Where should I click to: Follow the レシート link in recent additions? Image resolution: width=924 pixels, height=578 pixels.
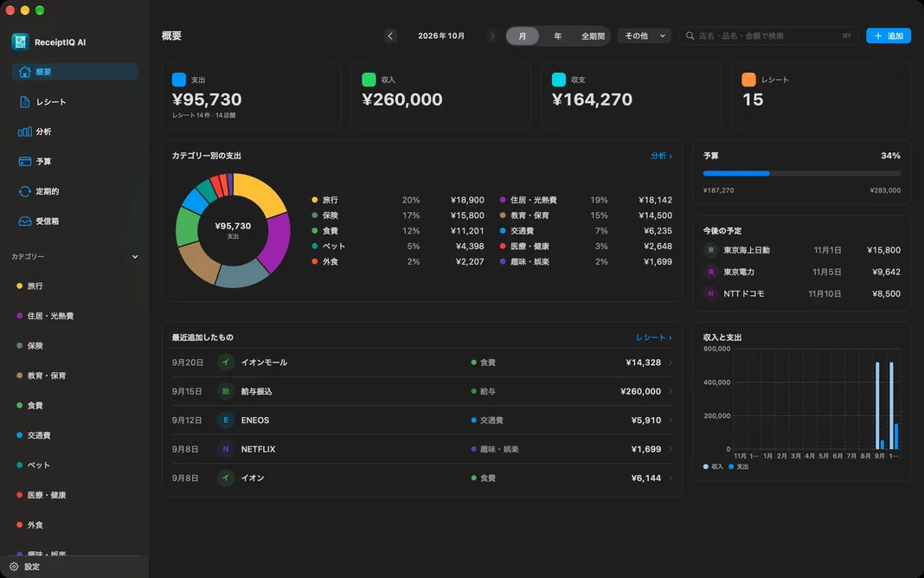pyautogui.click(x=653, y=337)
